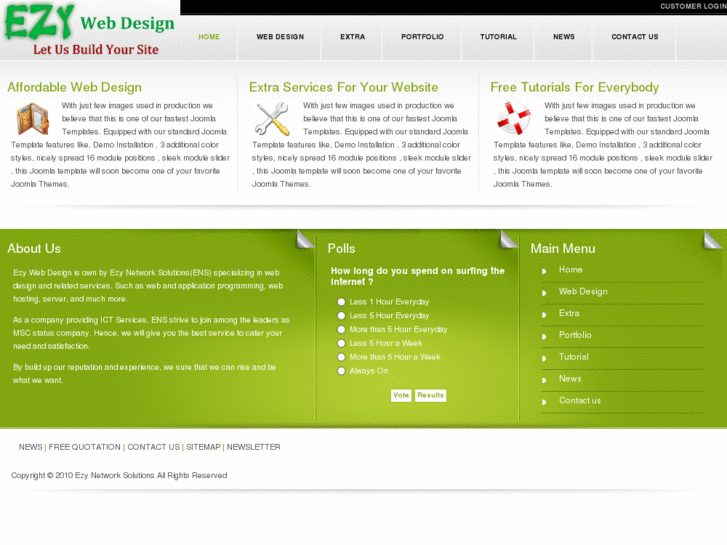The width and height of the screenshot is (727, 545).
Task: Click the 'Affordable Web Design' heading
Action: click(x=75, y=87)
